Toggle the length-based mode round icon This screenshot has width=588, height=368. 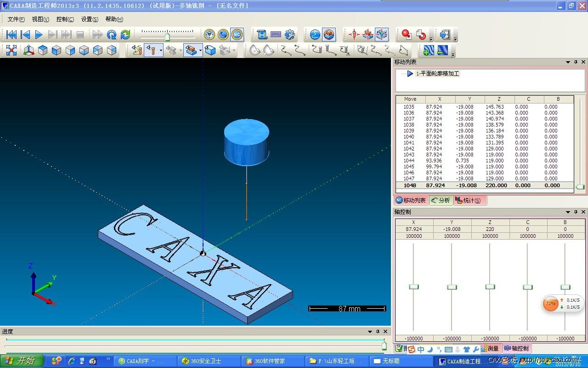click(x=223, y=34)
